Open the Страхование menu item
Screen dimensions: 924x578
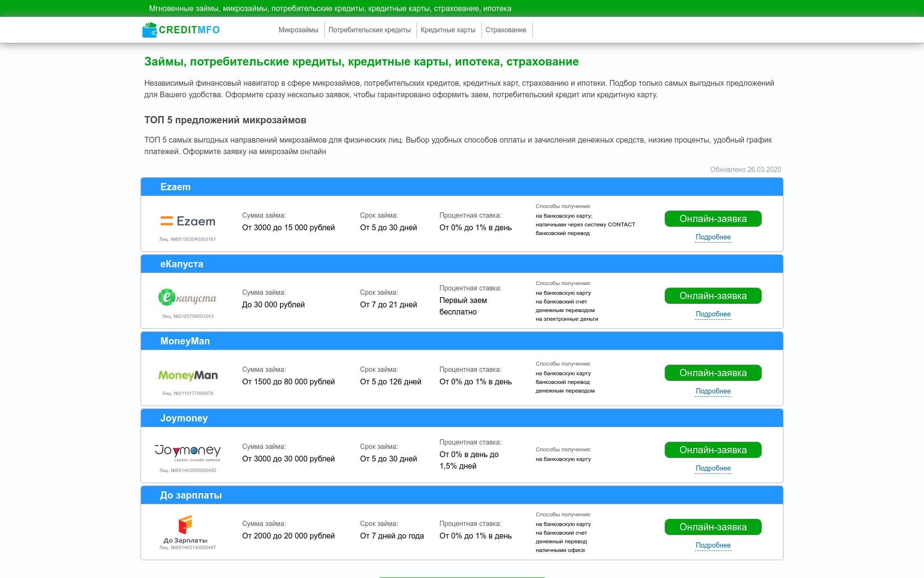coord(506,30)
